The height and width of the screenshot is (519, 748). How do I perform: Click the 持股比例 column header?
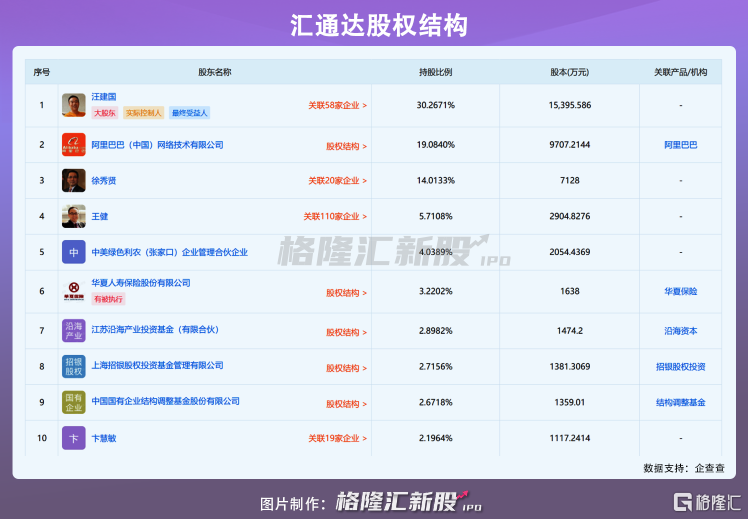point(435,72)
